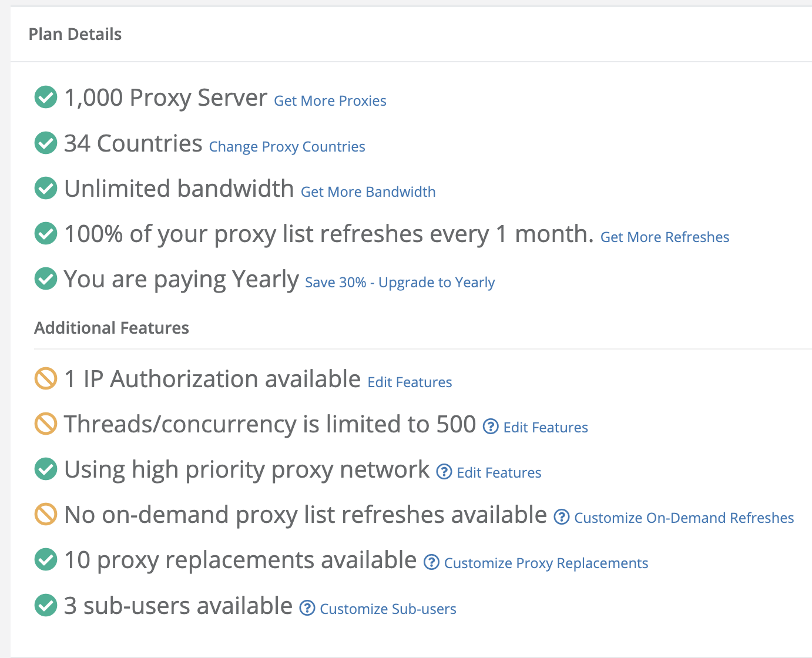Click the restriction icon next to Threads/concurrency limit
Image resolution: width=812 pixels, height=658 pixels.
(x=45, y=424)
